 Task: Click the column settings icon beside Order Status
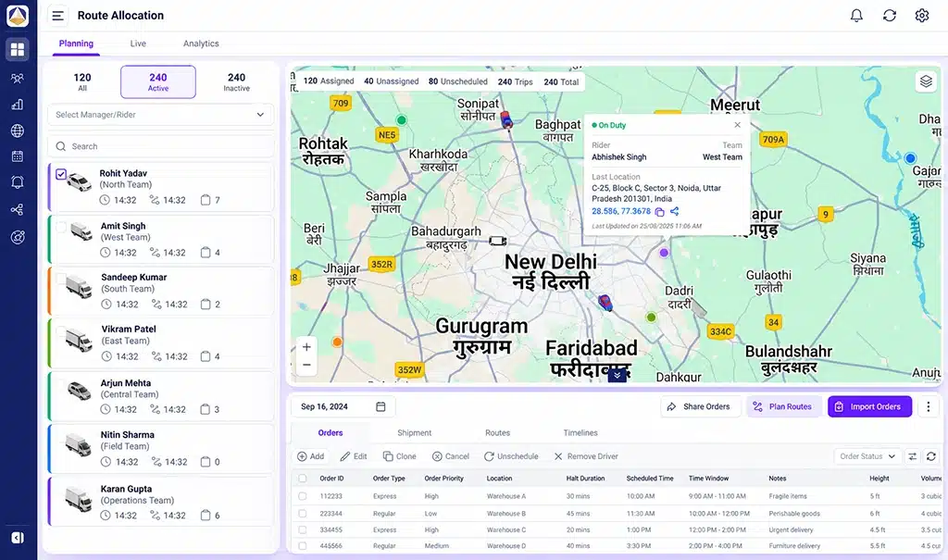point(913,456)
